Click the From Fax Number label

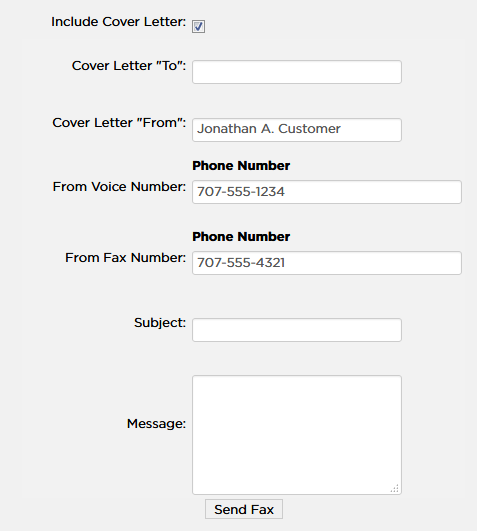126,258
